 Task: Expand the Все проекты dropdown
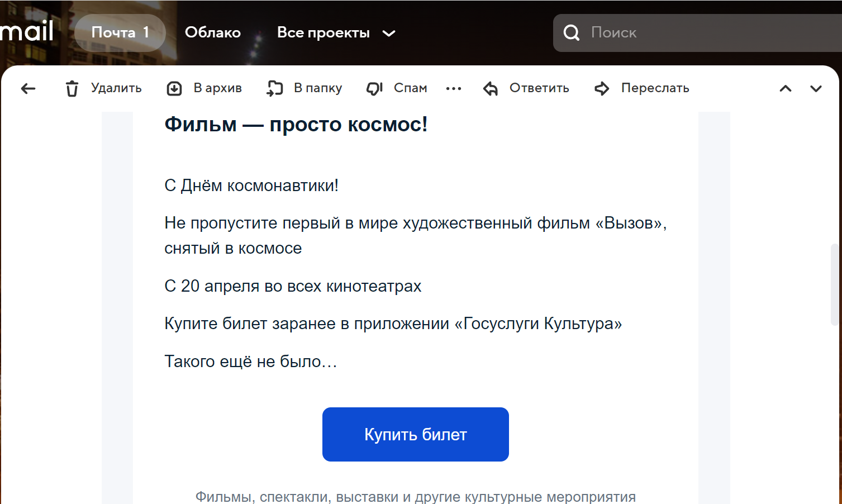(x=336, y=33)
